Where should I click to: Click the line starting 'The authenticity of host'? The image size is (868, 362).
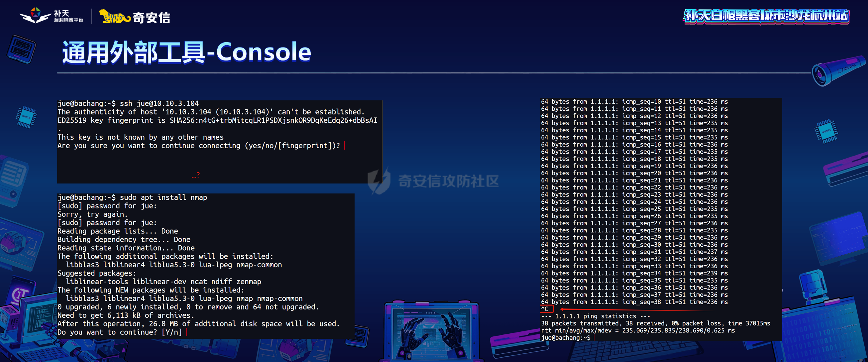click(211, 112)
